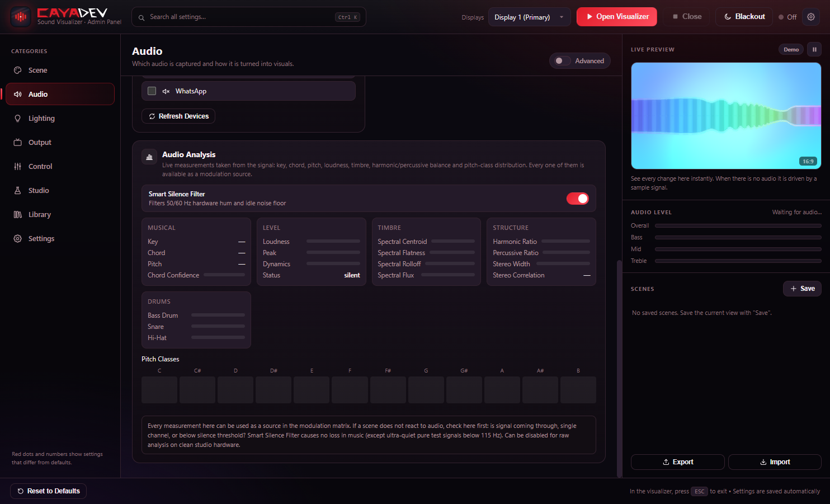Pause the live preview
This screenshot has height=504, width=830.
tap(814, 49)
